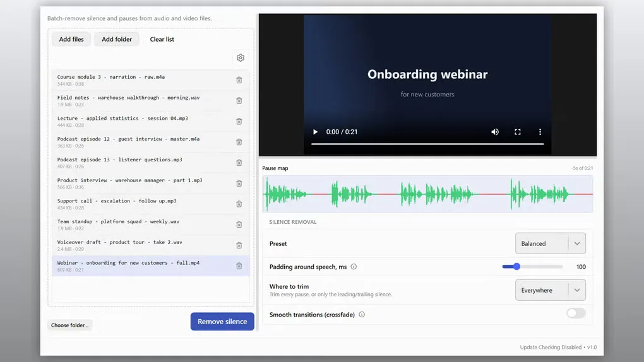Screen dimensions: 644x362
Task: Enable Smooth transitions crossfade switch
Action: pyautogui.click(x=576, y=313)
